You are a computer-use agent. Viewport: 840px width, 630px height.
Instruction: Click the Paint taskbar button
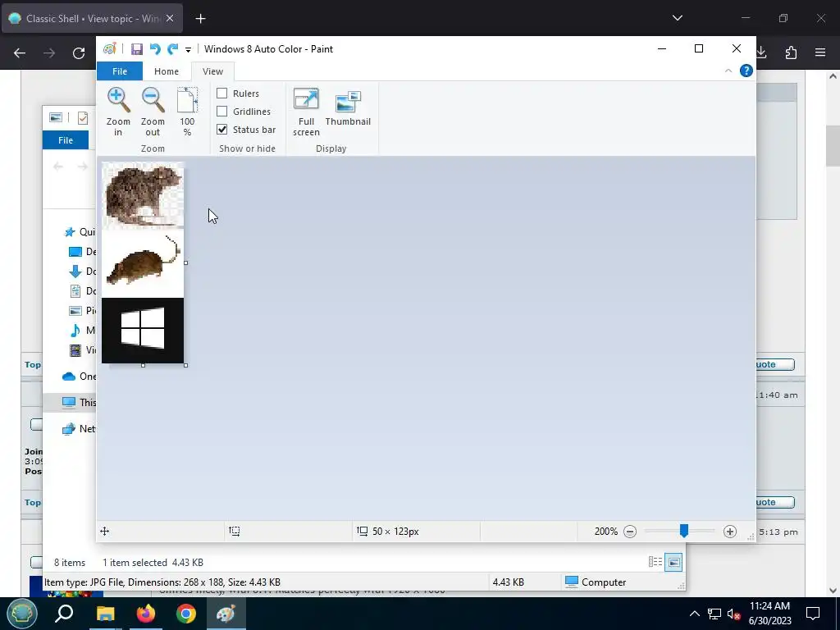tap(226, 614)
